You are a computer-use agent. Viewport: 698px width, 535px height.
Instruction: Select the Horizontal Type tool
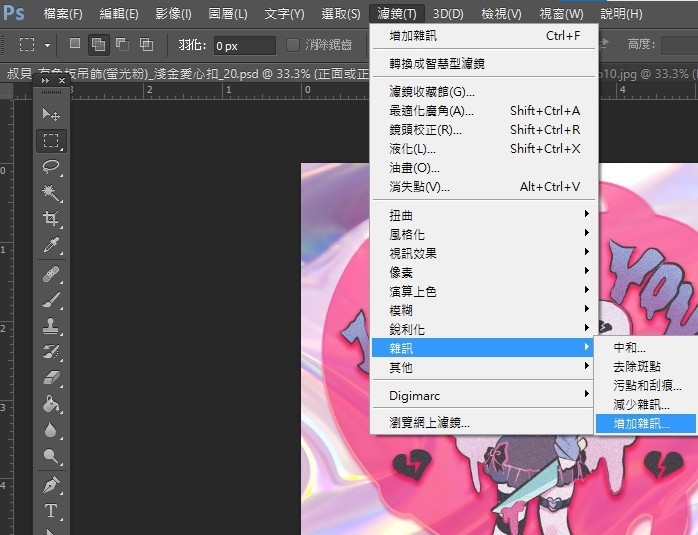[51, 511]
